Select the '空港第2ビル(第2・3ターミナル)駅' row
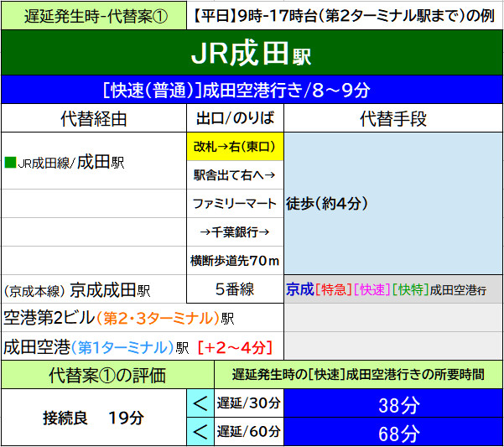This screenshot has width=504, height=447. click(x=143, y=318)
